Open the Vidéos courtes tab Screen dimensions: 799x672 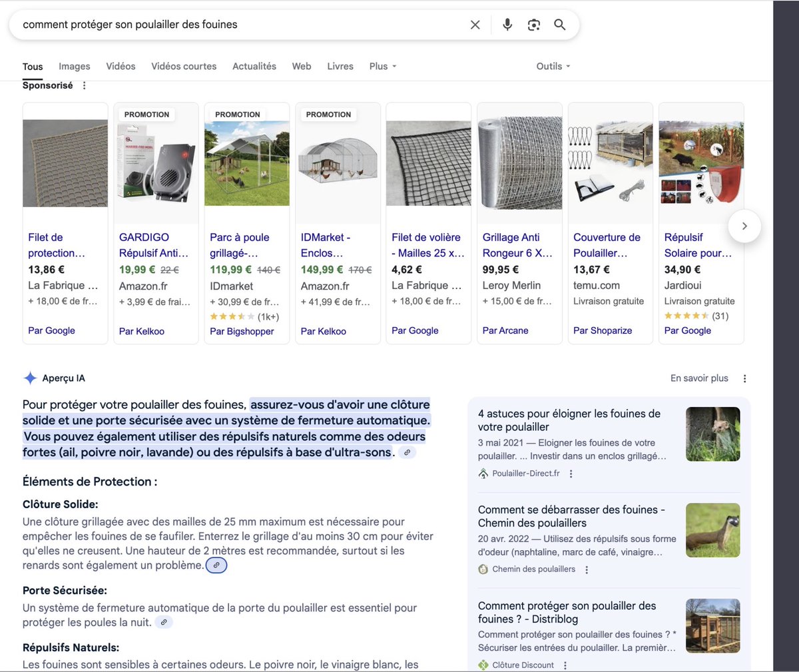pos(184,66)
